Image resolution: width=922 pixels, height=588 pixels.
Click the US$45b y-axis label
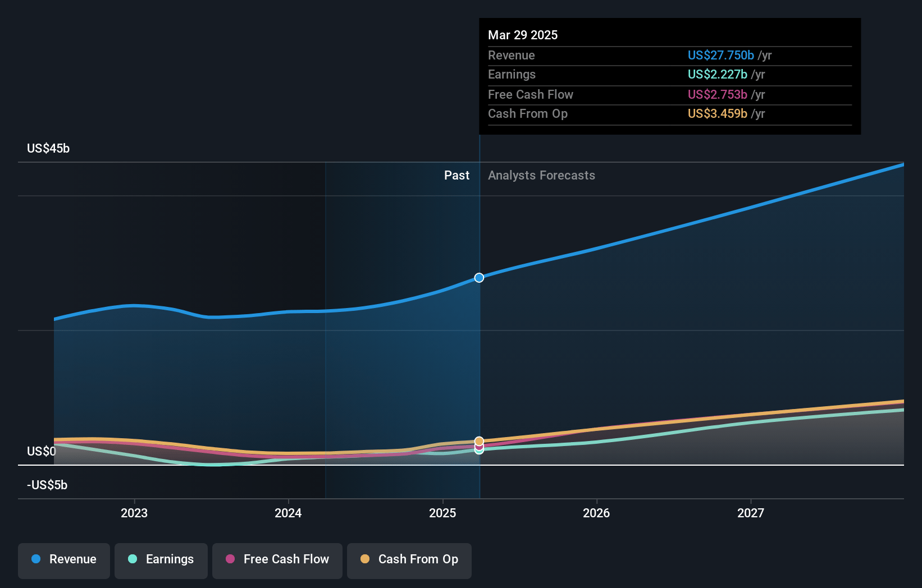click(48, 148)
